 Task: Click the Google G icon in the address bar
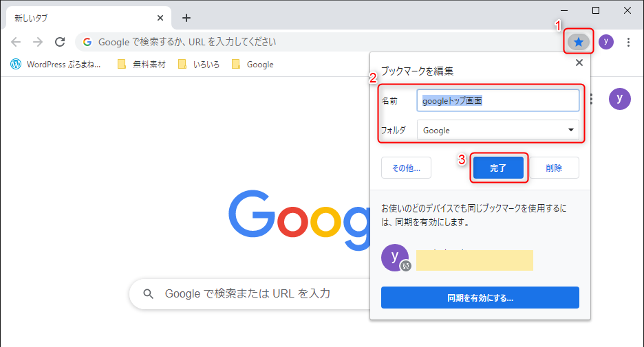pos(87,42)
